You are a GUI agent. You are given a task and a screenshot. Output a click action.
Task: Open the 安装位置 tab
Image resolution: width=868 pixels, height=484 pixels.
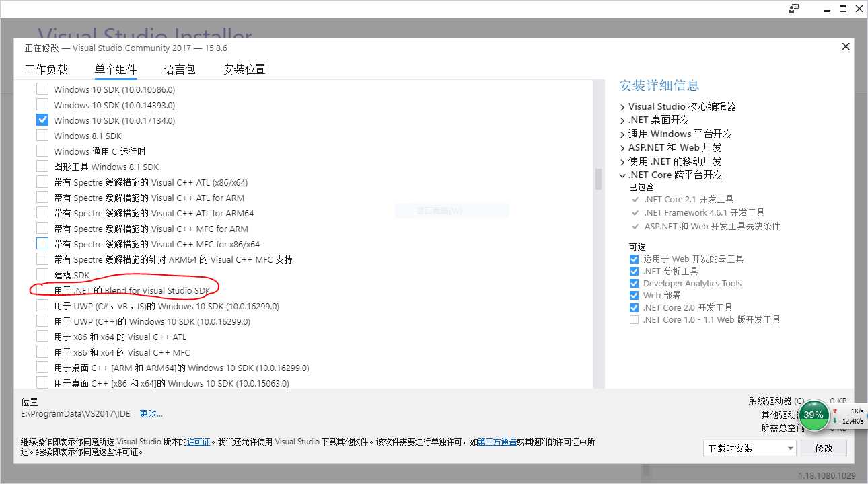point(244,69)
